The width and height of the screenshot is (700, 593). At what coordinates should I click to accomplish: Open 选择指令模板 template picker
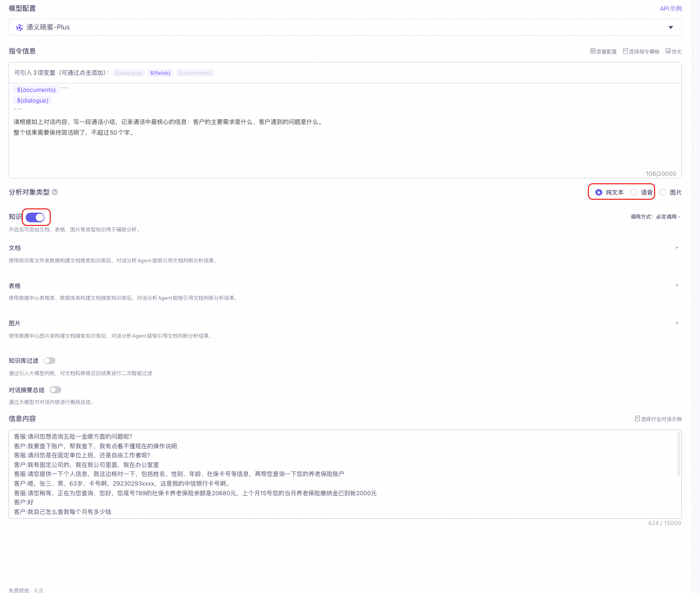(641, 51)
